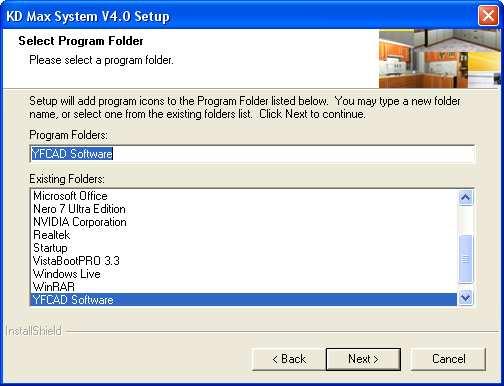Click the list scroll up arrow

[465, 198]
